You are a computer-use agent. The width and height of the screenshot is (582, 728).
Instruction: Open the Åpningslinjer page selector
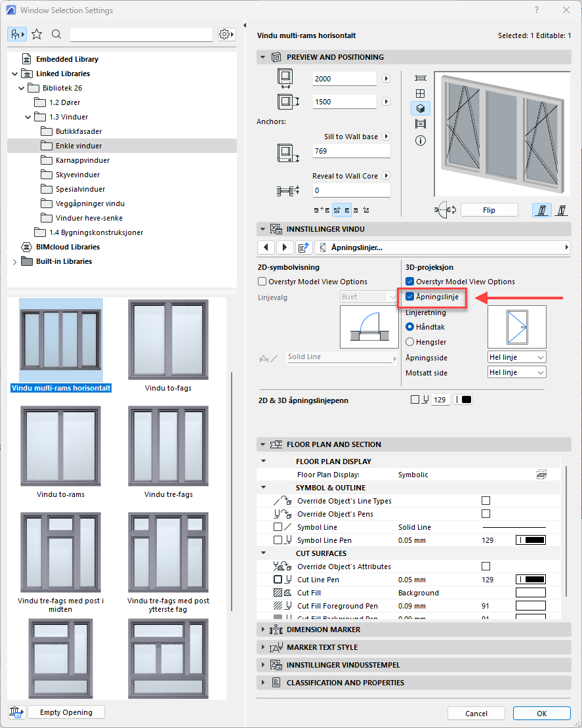tap(442, 247)
